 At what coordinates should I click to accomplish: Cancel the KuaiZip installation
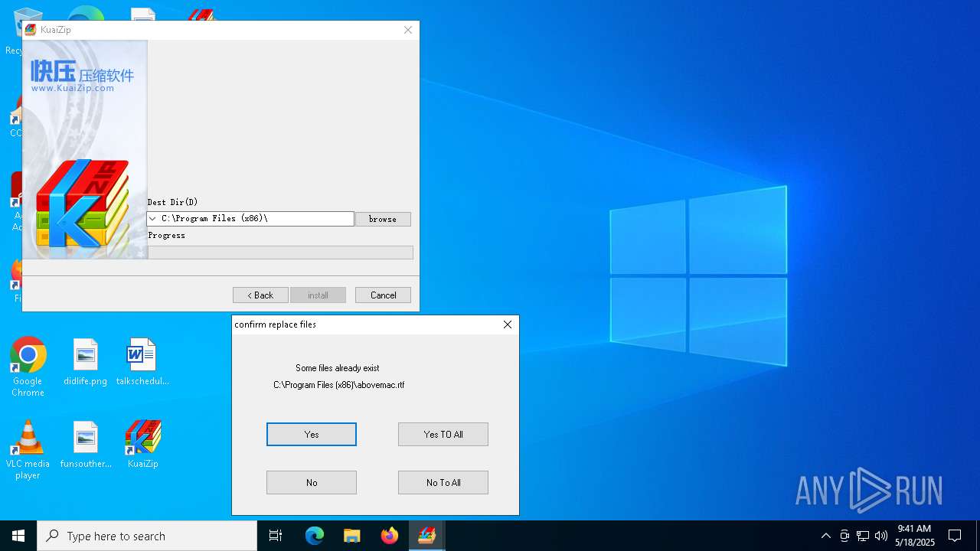[x=383, y=295]
